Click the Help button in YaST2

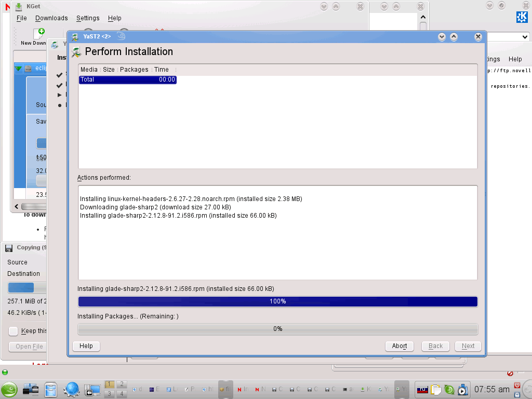86,346
